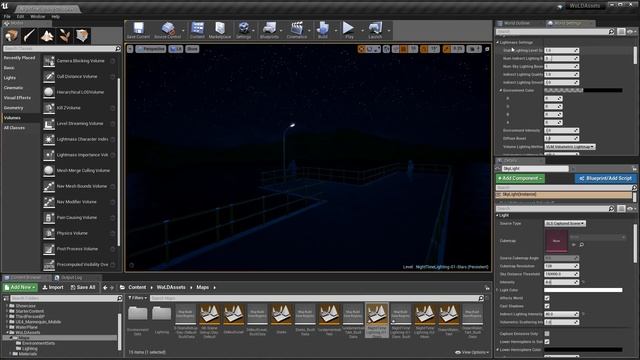Open the Cinematics clapperboard icon

[x=297, y=28]
